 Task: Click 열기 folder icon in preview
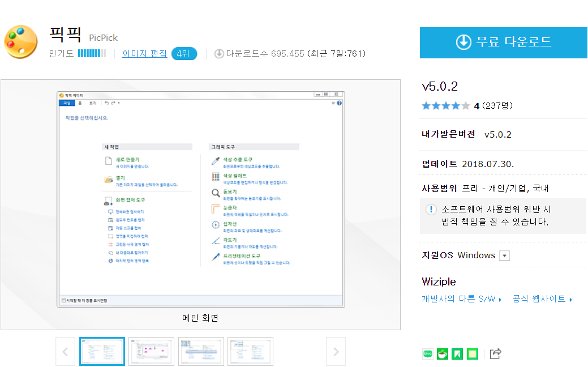point(108,180)
